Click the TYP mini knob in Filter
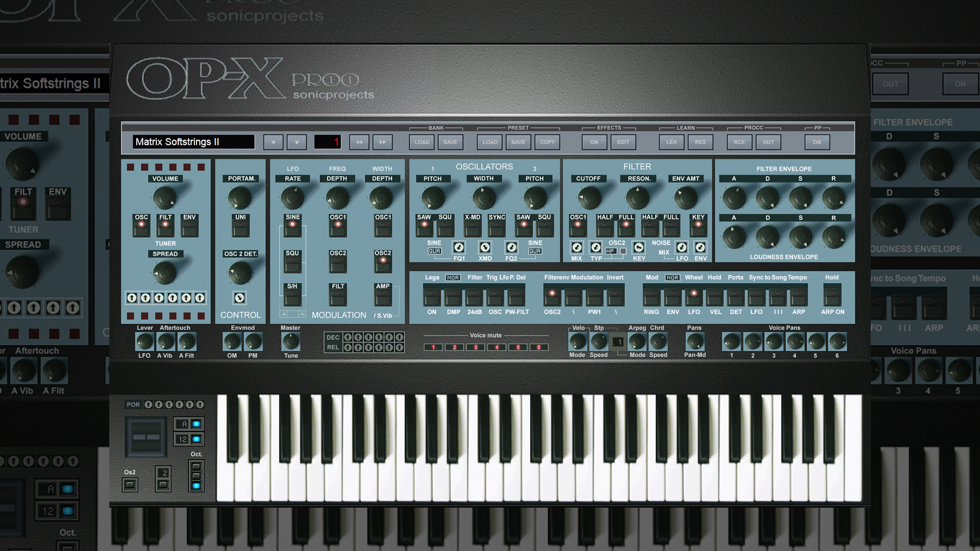Image resolution: width=980 pixels, height=551 pixels. tap(596, 247)
